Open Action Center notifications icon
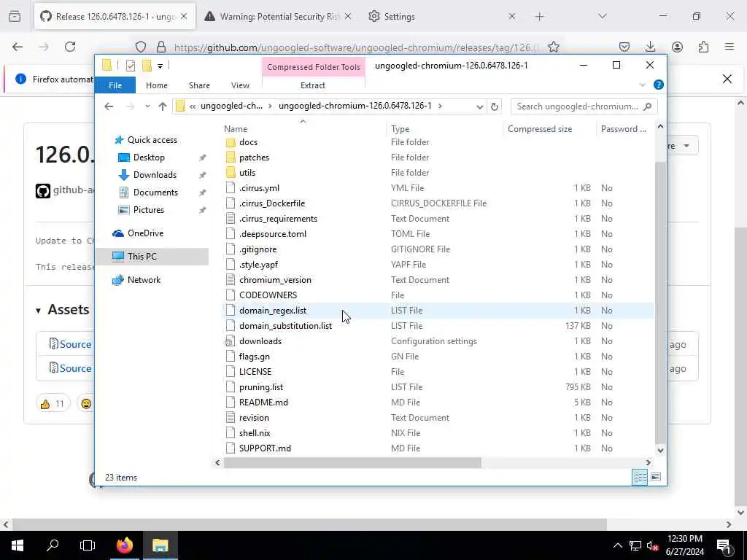Viewport: 747px width, 560px height. click(724, 545)
